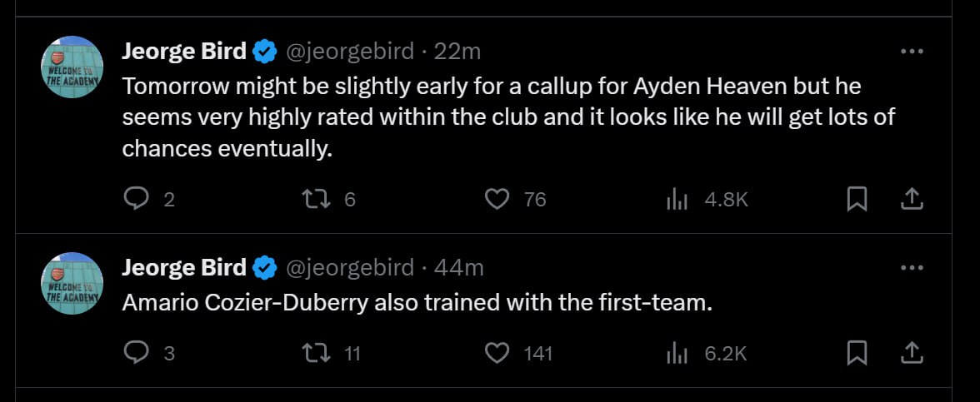This screenshot has width=980, height=402.
Task: Open the 44m timestamp link
Action: (x=460, y=268)
